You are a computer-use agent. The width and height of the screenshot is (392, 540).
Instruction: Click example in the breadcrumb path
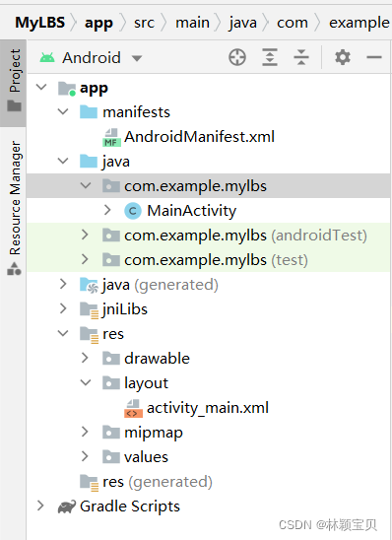(359, 23)
